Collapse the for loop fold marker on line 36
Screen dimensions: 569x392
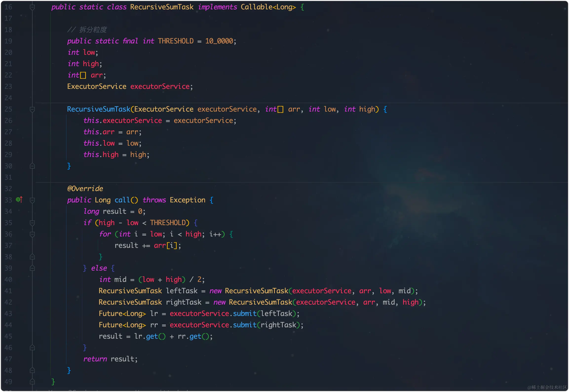(32, 234)
